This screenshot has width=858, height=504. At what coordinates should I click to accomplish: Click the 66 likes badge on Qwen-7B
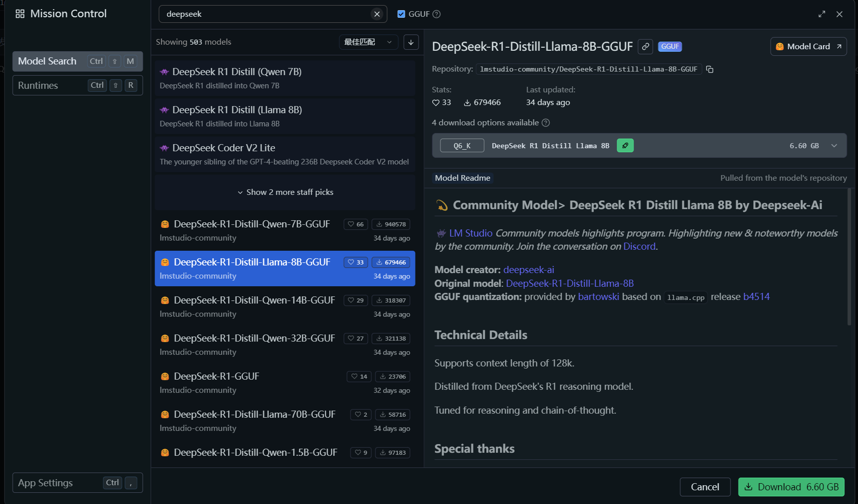tap(356, 224)
